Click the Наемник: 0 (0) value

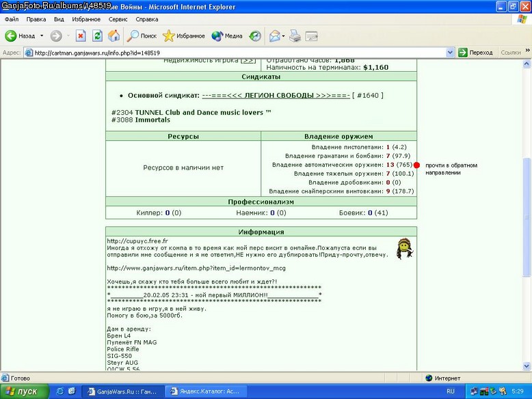point(261,213)
